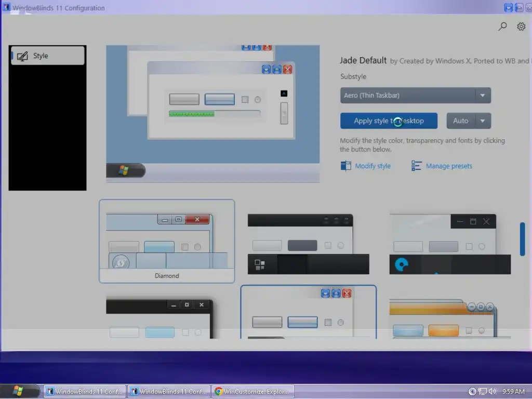Open the Manage presets link
Screen dimensions: 532x399
point(449,166)
